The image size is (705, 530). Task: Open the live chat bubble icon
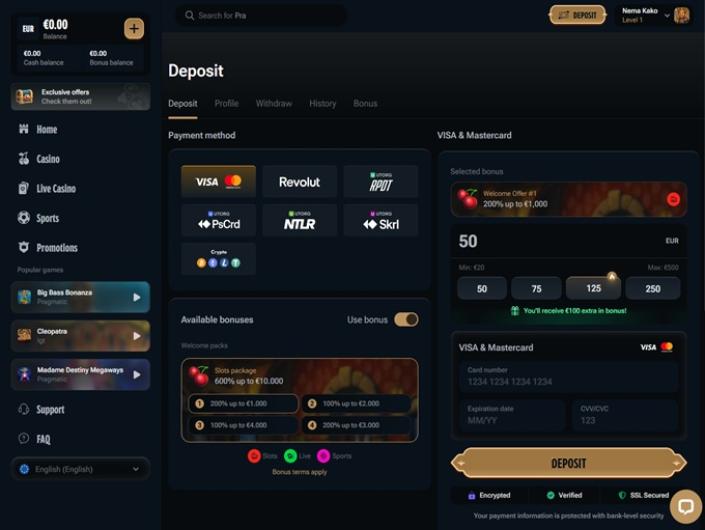point(686,507)
